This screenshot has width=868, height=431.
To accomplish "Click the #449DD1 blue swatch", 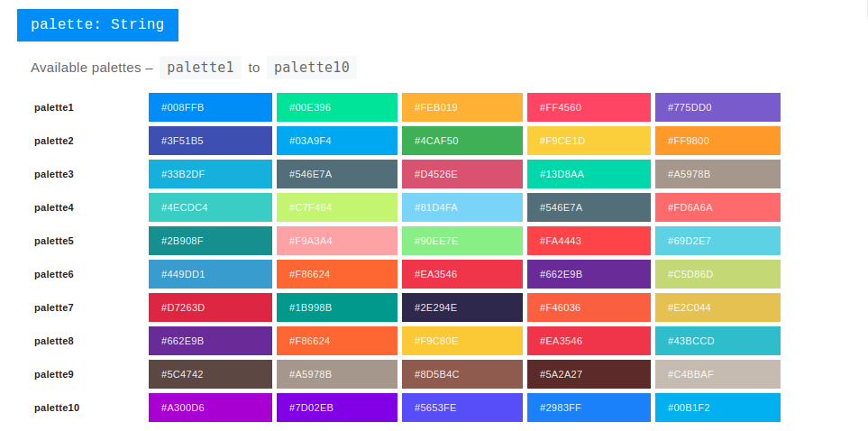I will (x=210, y=274).
